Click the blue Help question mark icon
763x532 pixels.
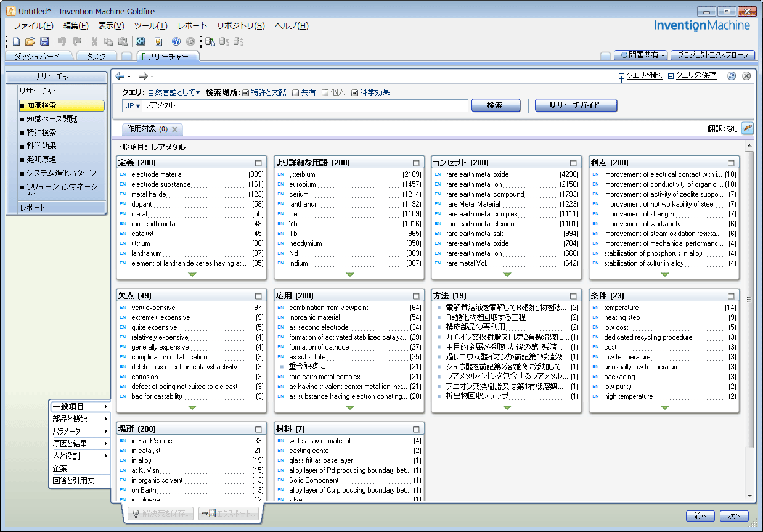[x=176, y=41]
